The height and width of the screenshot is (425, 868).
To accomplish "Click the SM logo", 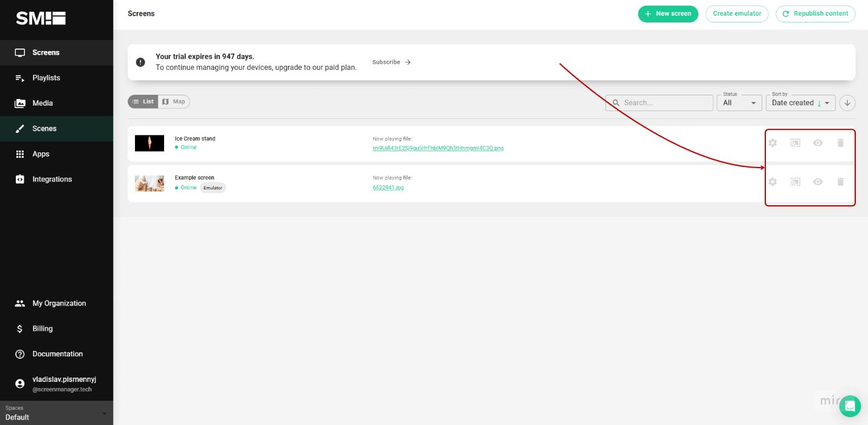I will pos(41,19).
